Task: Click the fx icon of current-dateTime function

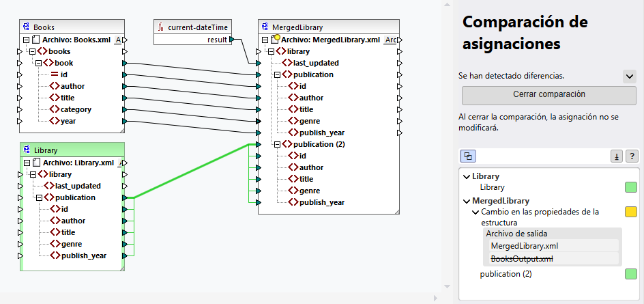Action: tap(161, 27)
